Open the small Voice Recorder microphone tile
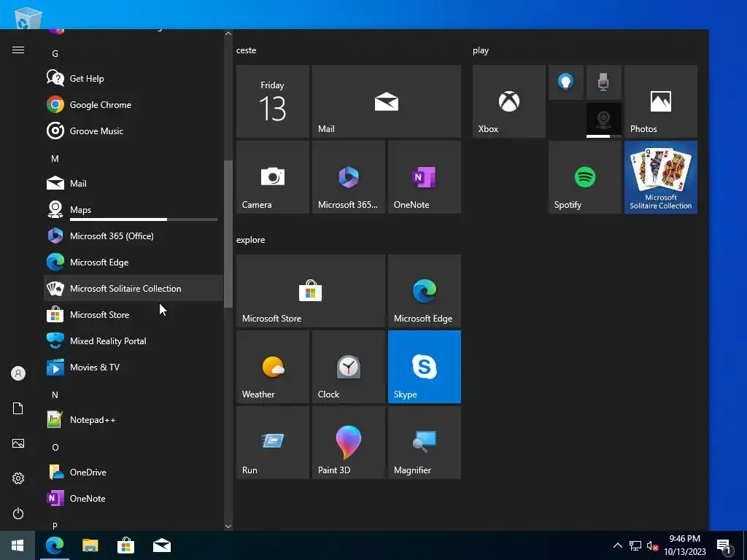Image resolution: width=747 pixels, height=560 pixels. pyautogui.click(x=603, y=82)
